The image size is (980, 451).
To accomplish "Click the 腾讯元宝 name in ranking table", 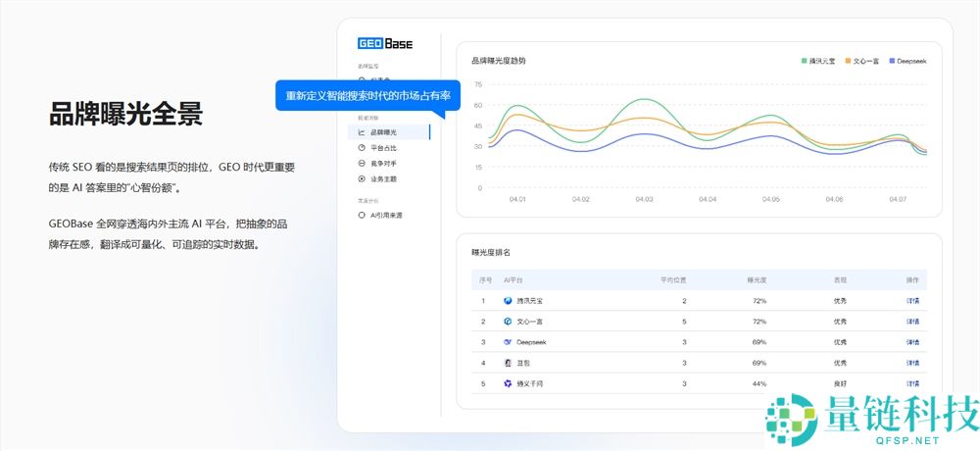I will coord(529,301).
